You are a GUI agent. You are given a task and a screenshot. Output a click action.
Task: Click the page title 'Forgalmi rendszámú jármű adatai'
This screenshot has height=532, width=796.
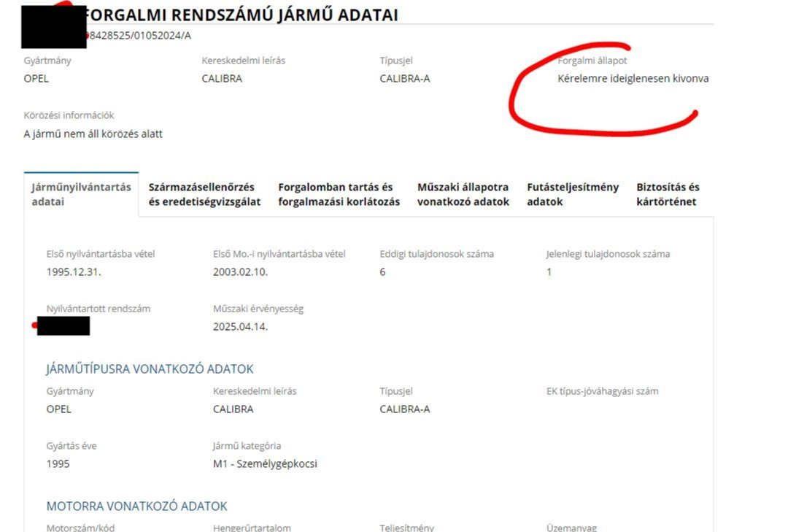coord(241,15)
